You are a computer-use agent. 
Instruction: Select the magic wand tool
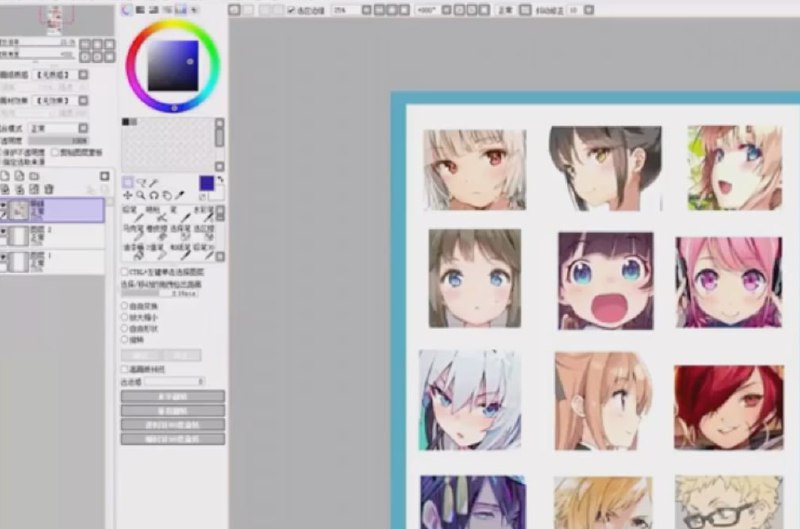pos(154,182)
